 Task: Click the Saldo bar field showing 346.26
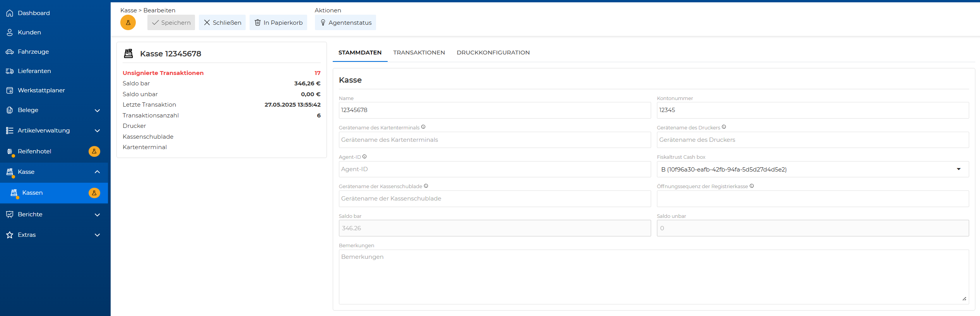pos(495,228)
